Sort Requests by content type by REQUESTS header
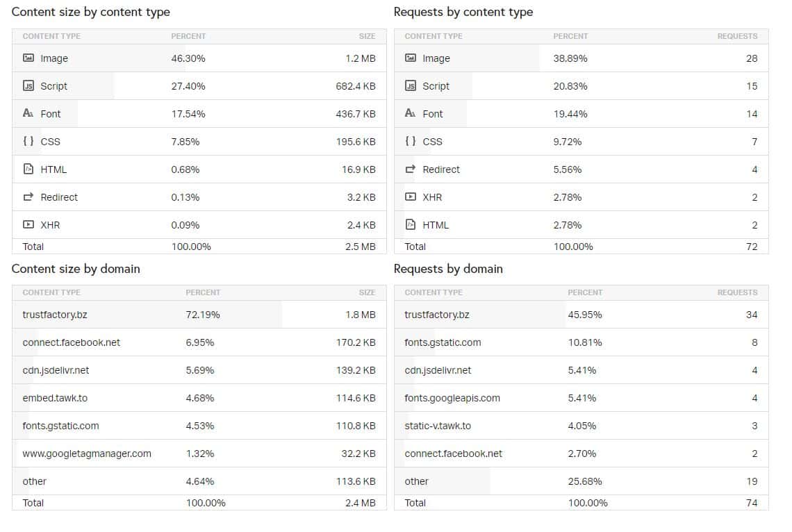The image size is (792, 532). [x=737, y=36]
